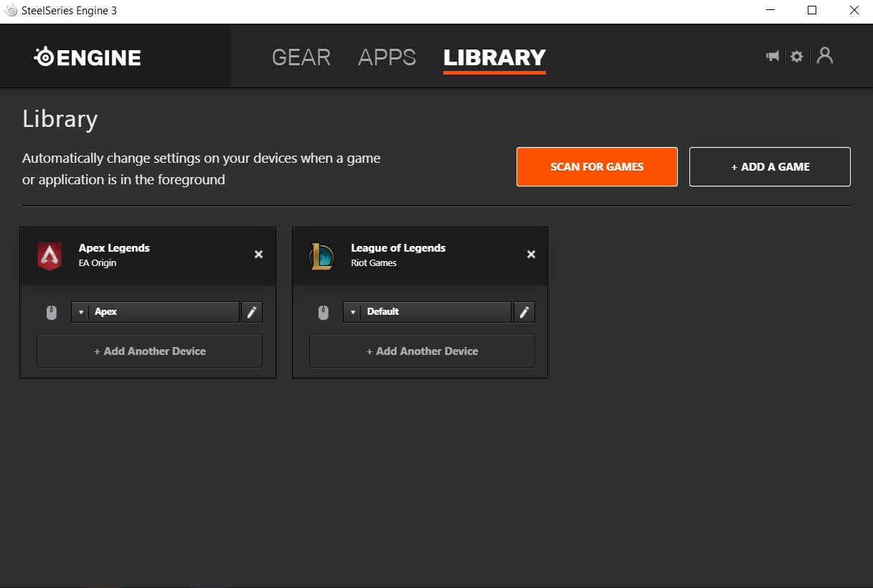Click the Apex Legends game icon
This screenshot has height=588, width=873.
(49, 256)
